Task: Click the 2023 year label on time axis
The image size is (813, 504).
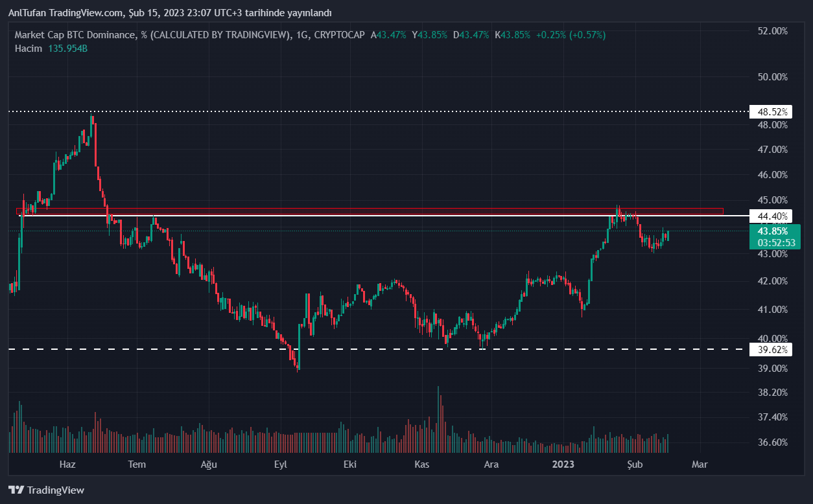Action: (x=563, y=464)
